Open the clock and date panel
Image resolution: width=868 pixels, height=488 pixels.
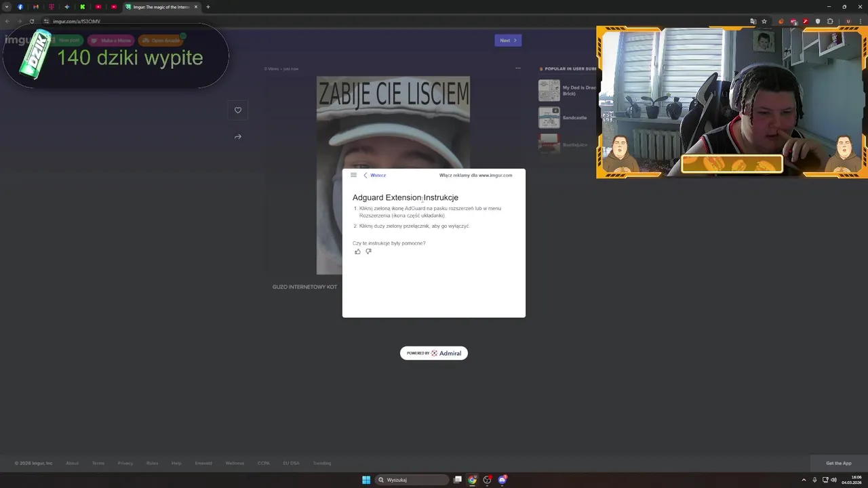(x=852, y=480)
